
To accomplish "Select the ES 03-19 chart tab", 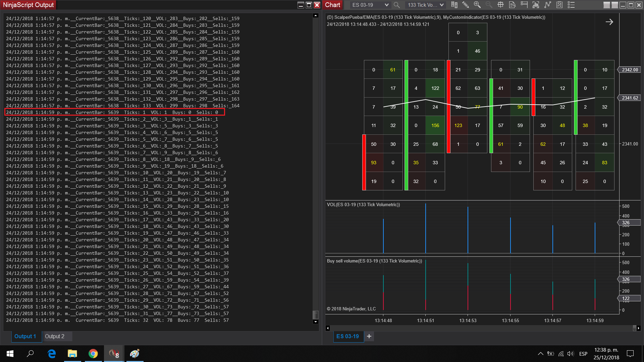I will (x=347, y=336).
